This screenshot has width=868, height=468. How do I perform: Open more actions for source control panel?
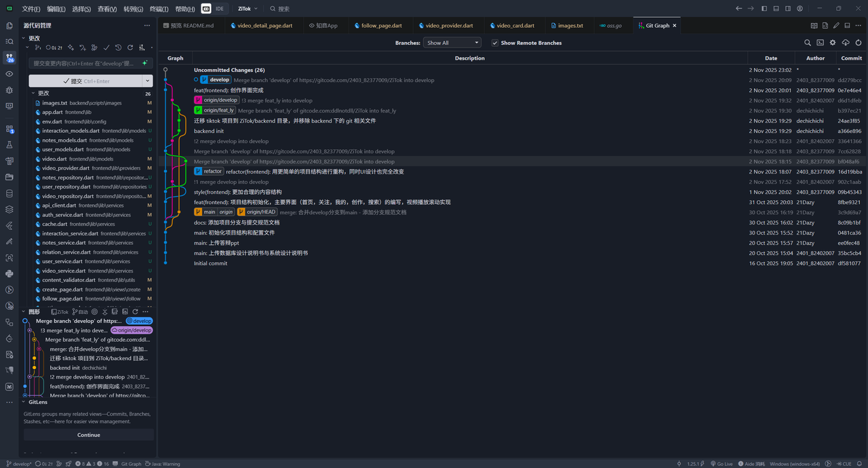click(147, 26)
